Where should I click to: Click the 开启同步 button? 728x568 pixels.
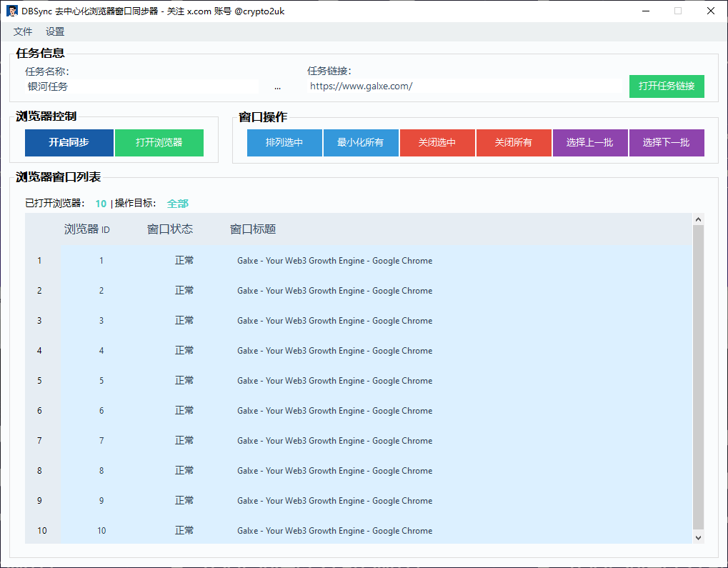click(x=69, y=143)
